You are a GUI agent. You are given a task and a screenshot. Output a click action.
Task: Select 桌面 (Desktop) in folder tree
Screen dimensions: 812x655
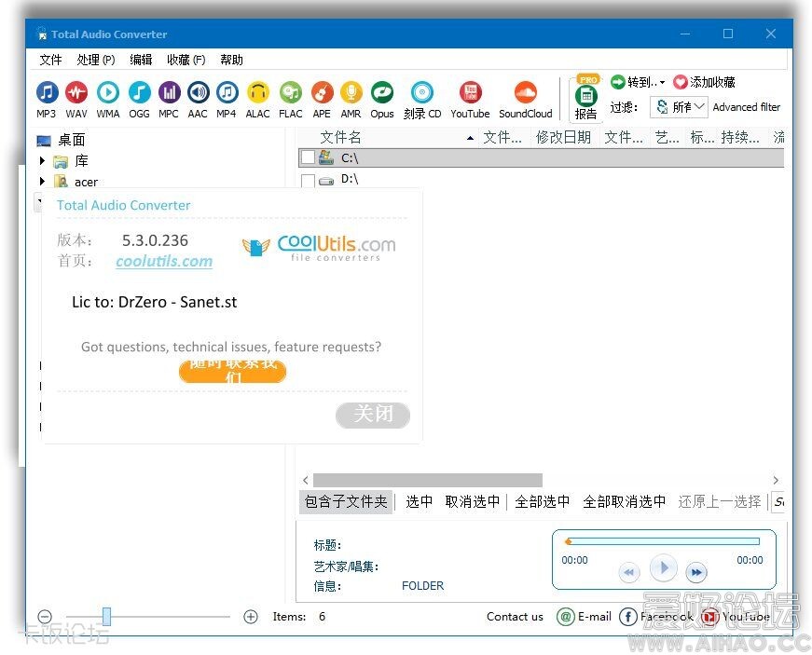point(71,140)
